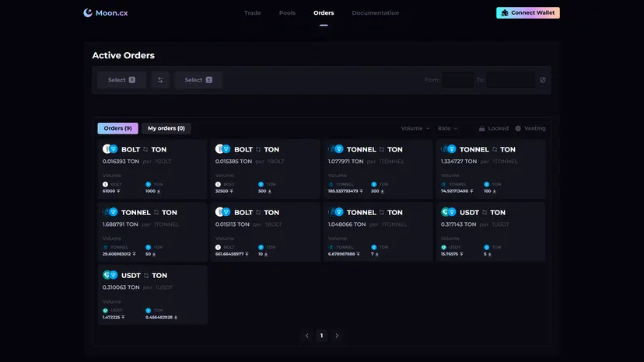
Task: Click the Moon.cx crescent logo icon
Action: (88, 12)
